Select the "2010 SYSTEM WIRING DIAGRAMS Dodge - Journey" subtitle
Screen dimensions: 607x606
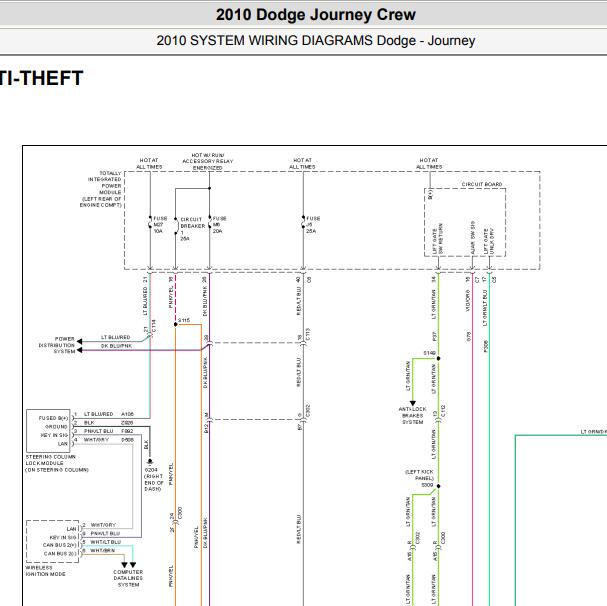point(316,40)
